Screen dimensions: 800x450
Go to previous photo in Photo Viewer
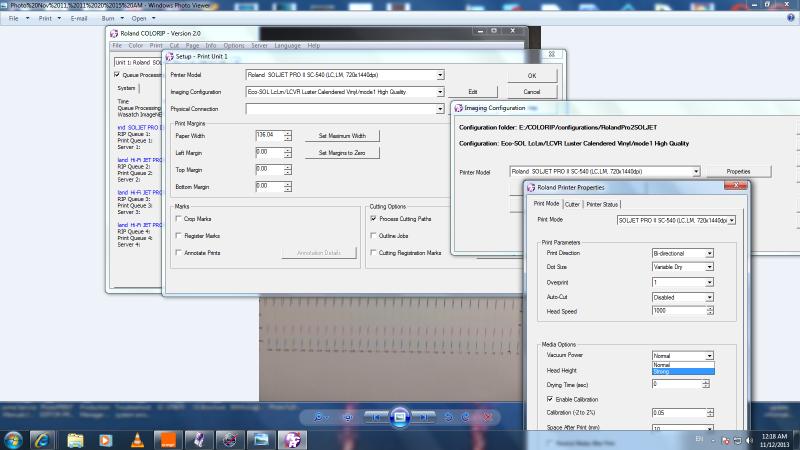pos(376,417)
